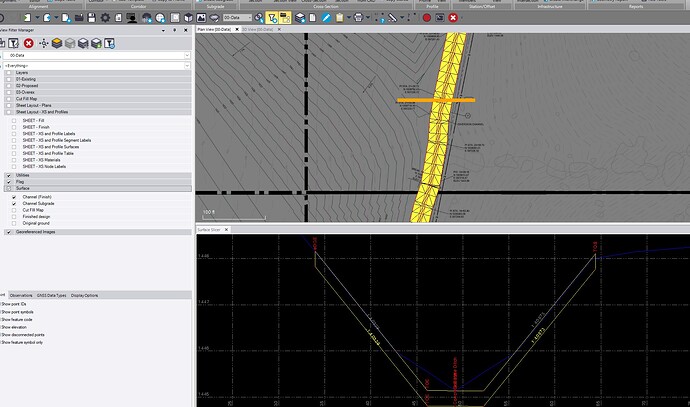Screen dimensions: 690x407
Task: Check SHEET - Fill checkbox
Action: [14, 121]
